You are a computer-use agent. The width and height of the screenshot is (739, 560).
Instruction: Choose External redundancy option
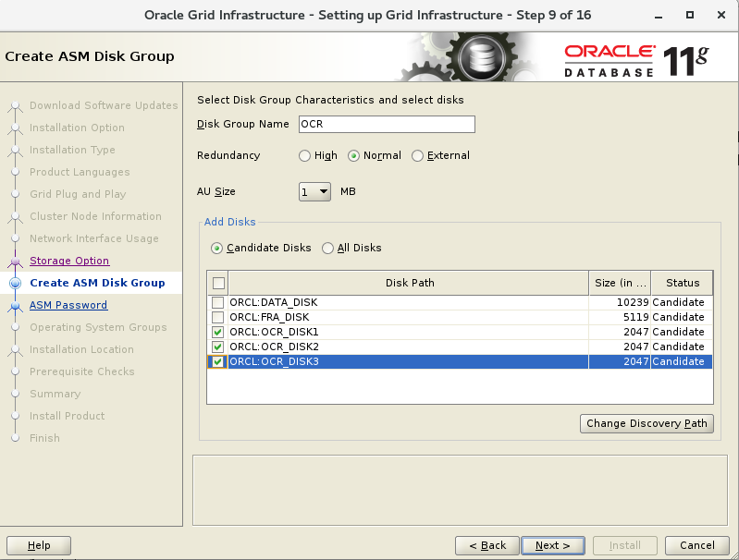pos(417,155)
